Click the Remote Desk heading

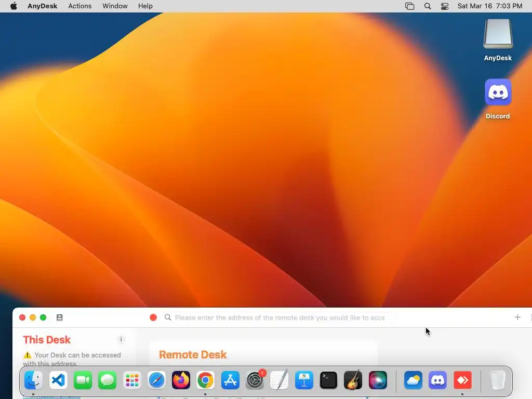[x=193, y=354]
